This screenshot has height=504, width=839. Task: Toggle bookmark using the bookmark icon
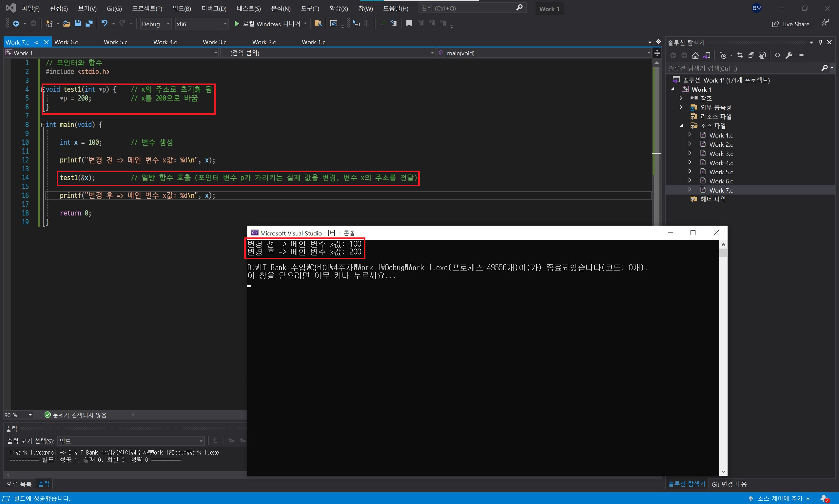click(409, 24)
